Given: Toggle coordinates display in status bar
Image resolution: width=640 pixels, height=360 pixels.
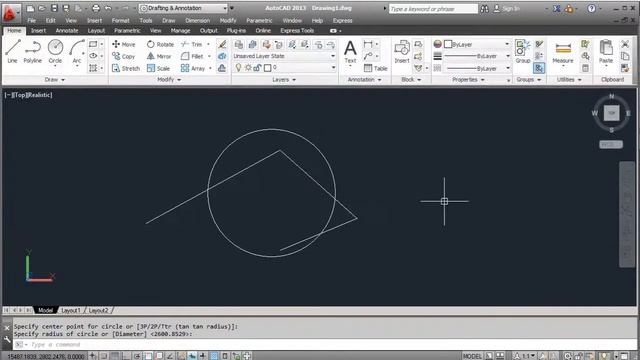Looking at the screenshot, I should pos(45,356).
